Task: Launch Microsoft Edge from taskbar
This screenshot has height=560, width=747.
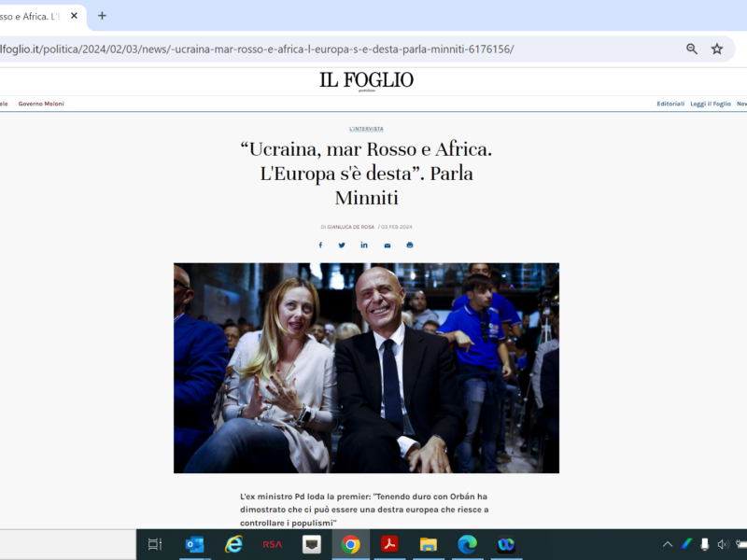Action: (x=468, y=544)
